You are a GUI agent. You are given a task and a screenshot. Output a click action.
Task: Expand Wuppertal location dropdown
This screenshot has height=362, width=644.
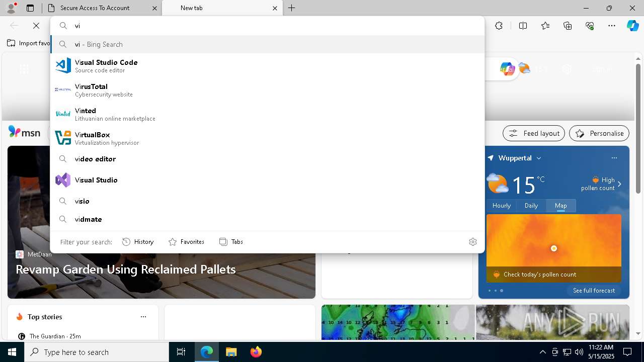[x=539, y=158]
